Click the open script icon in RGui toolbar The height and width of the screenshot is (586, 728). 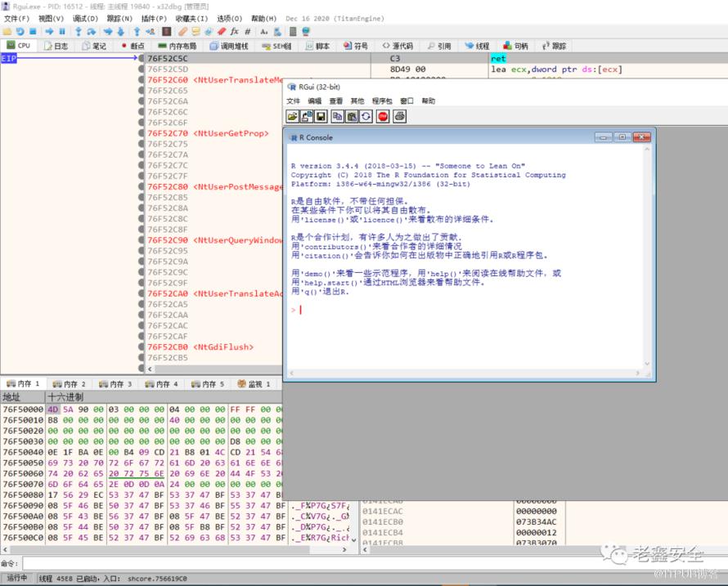(293, 117)
